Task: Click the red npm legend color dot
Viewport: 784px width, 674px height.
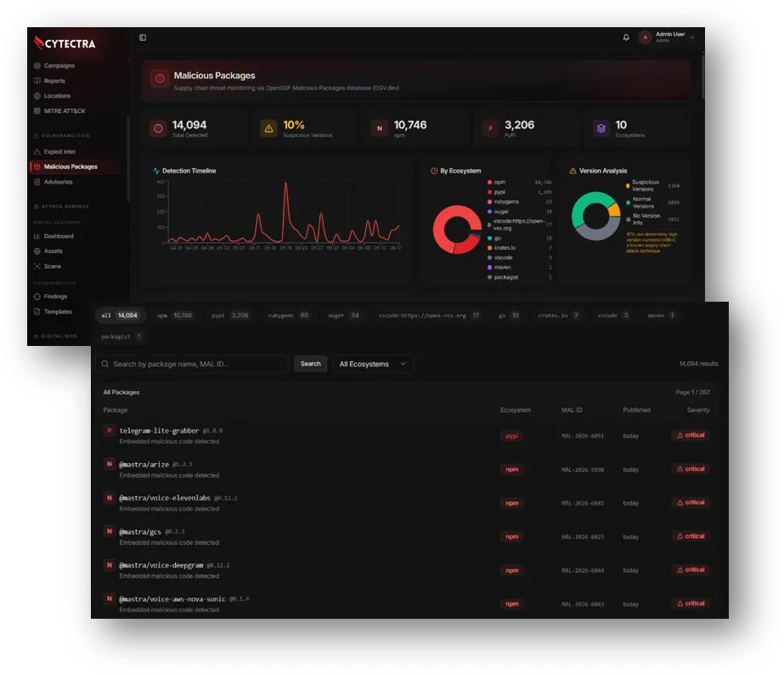Action: coord(489,183)
